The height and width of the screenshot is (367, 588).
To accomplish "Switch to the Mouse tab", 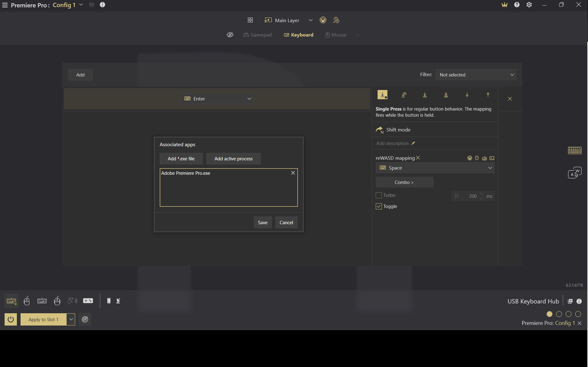I will pyautogui.click(x=336, y=35).
